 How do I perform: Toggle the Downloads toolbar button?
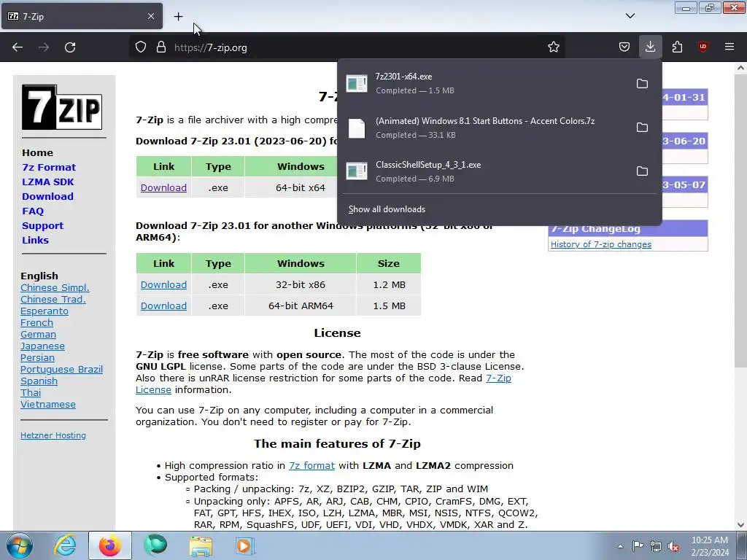pyautogui.click(x=650, y=47)
